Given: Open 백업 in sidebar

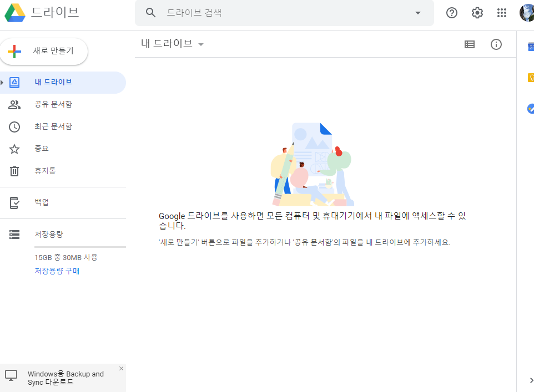Looking at the screenshot, I should [x=63, y=202].
